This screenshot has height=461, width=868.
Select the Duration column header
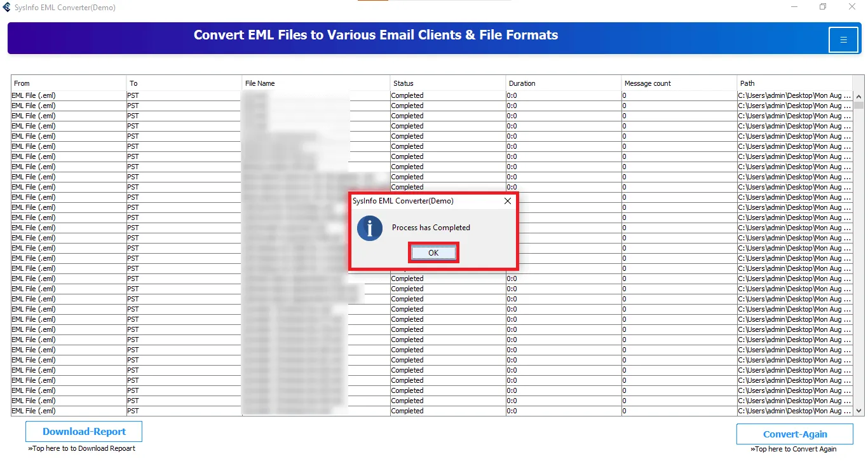563,83
